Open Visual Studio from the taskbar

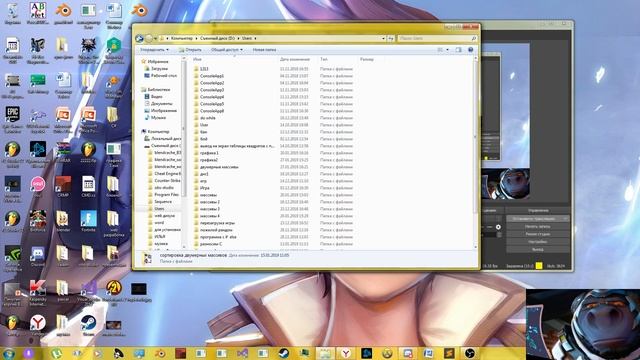coord(242,353)
